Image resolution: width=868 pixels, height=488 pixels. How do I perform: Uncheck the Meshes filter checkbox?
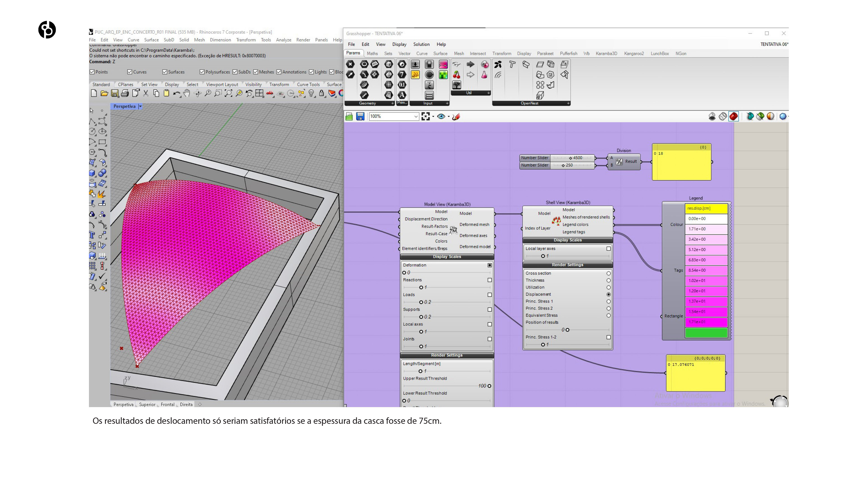click(x=256, y=72)
